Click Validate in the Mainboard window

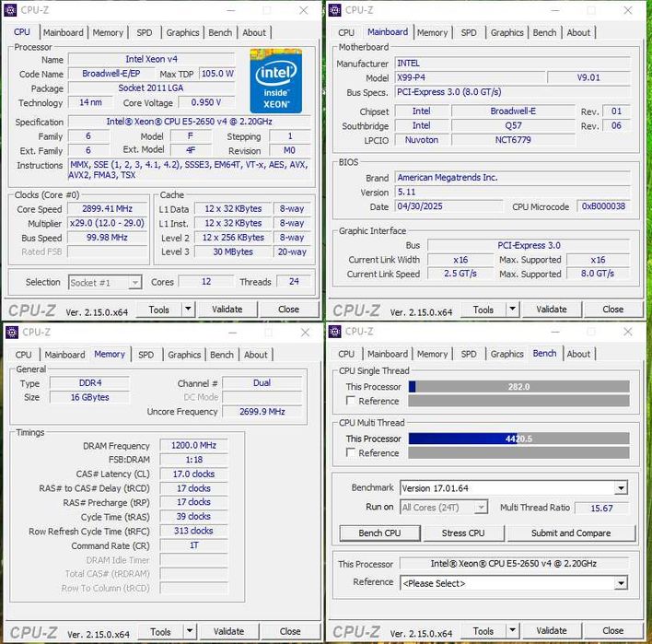point(552,310)
